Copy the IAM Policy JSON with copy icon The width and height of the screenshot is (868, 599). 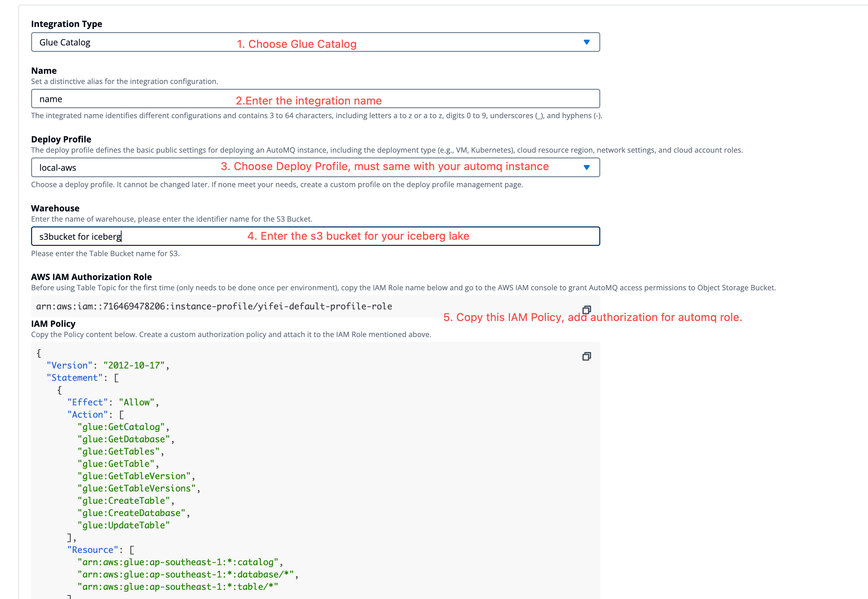coord(586,356)
